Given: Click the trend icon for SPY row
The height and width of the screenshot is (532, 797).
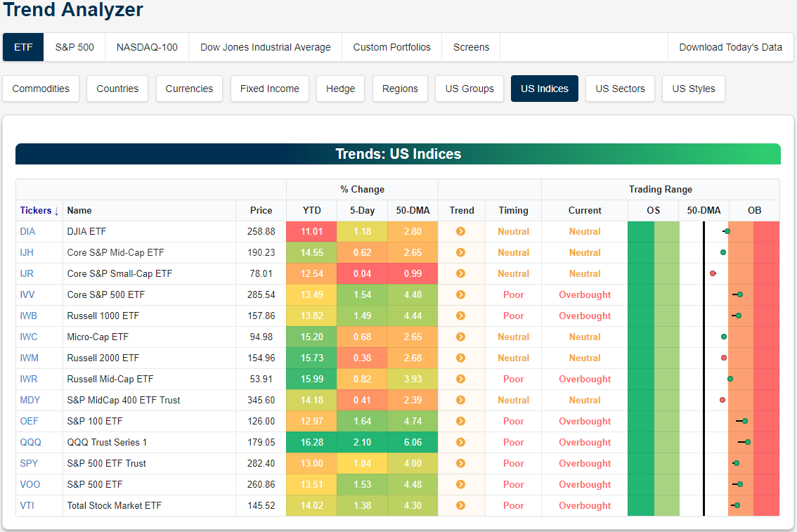Looking at the screenshot, I should click(461, 463).
